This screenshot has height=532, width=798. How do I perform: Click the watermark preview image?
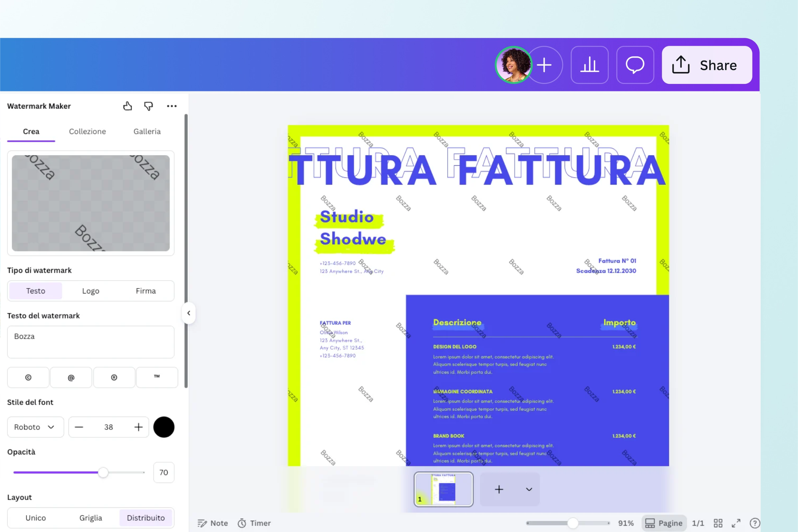tap(91, 203)
